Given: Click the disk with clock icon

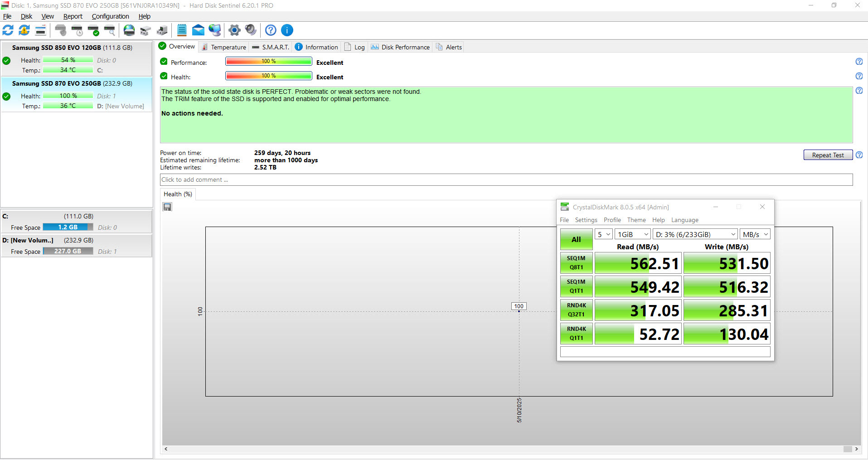Looking at the screenshot, I should point(77,30).
